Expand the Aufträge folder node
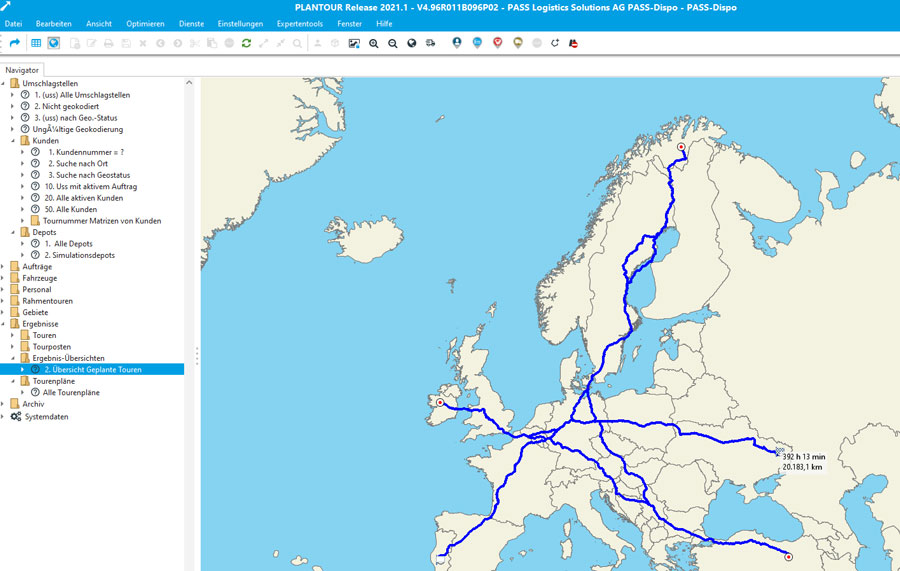The width and height of the screenshot is (900, 571). coord(3,266)
